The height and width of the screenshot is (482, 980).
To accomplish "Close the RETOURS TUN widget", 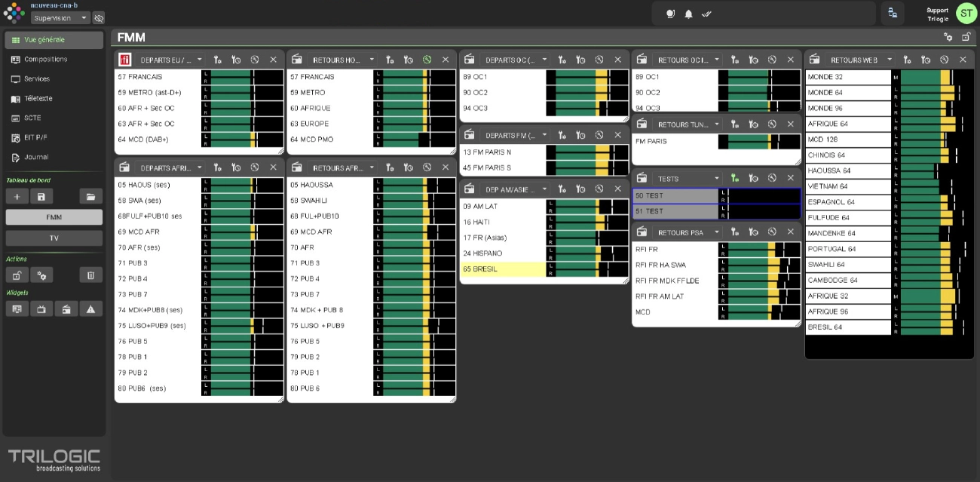I will point(790,124).
